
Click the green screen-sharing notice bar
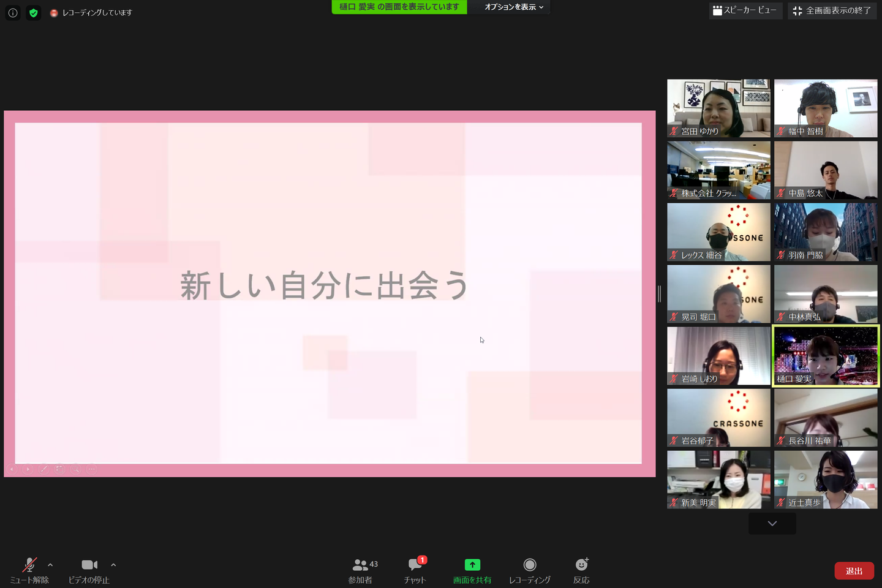pyautogui.click(x=399, y=7)
